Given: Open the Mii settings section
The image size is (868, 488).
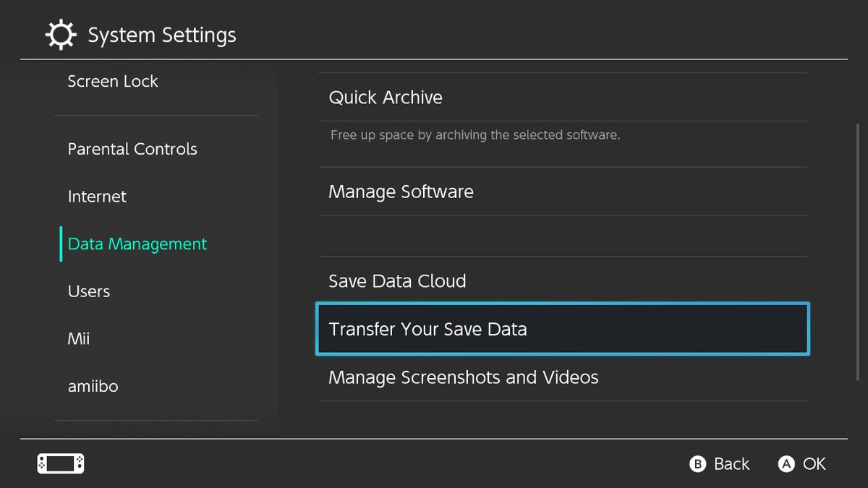Looking at the screenshot, I should [78, 338].
